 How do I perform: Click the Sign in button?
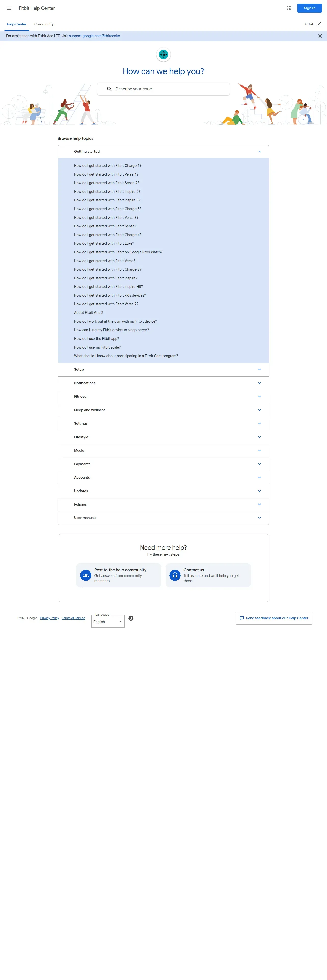coord(309,8)
